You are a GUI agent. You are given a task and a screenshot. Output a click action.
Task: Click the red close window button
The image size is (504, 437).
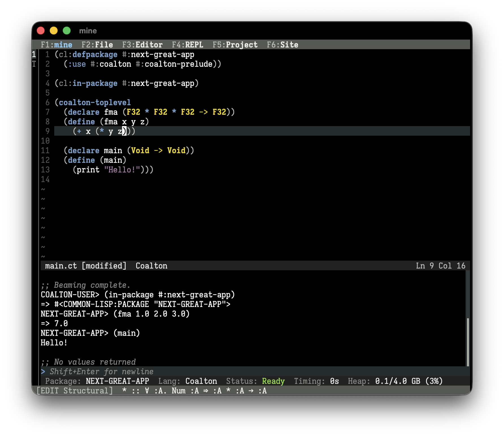(x=41, y=31)
